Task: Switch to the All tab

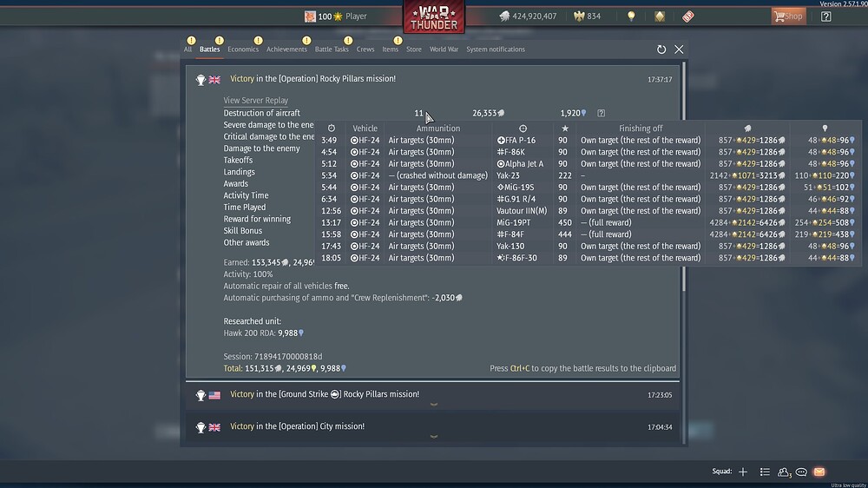Action: [188, 49]
